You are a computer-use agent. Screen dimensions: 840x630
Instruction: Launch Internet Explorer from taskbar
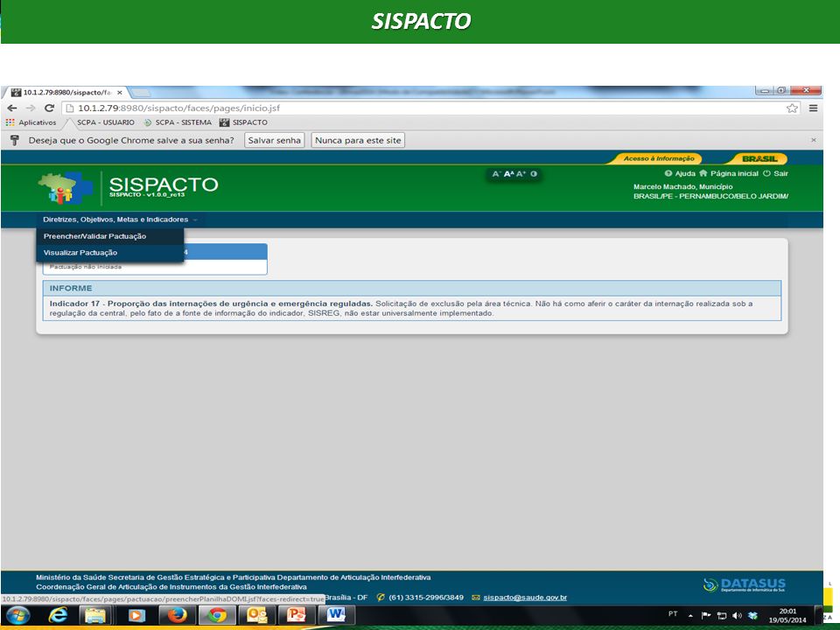coord(58,615)
